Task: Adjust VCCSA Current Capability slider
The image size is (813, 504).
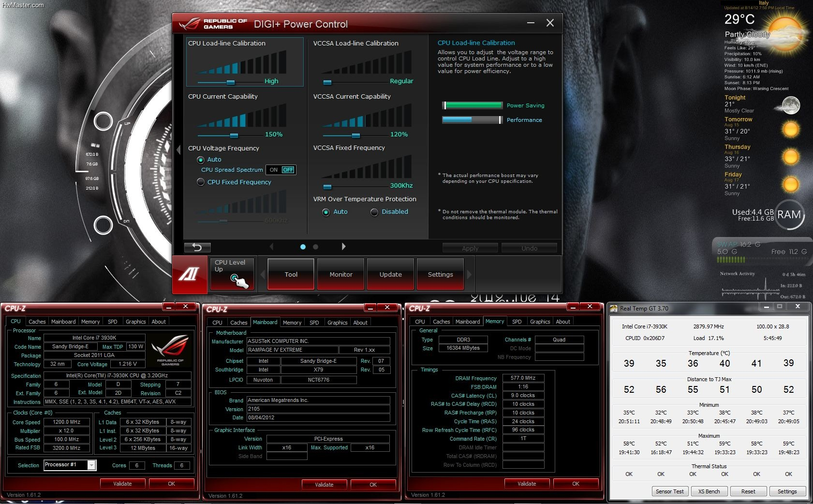Action: point(356,135)
